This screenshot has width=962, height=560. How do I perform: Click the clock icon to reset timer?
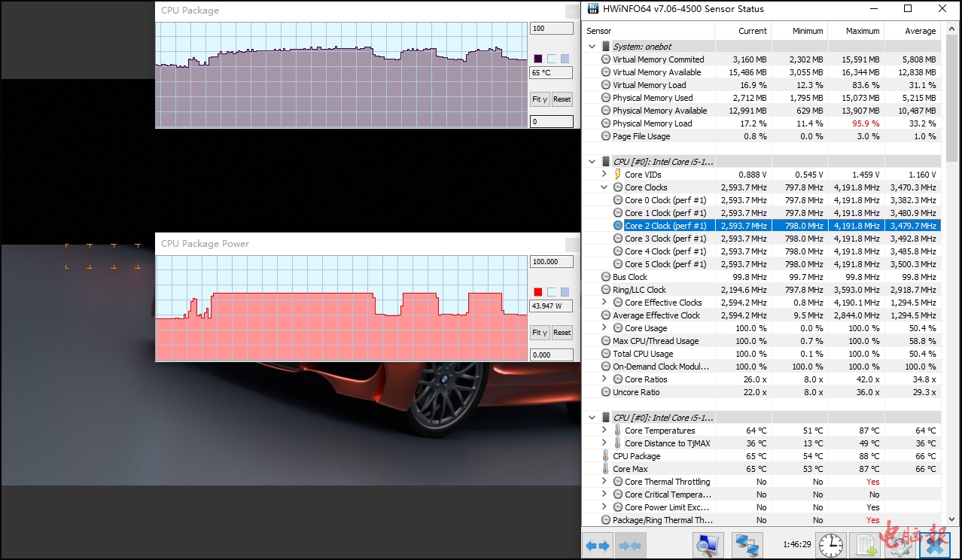(x=831, y=545)
